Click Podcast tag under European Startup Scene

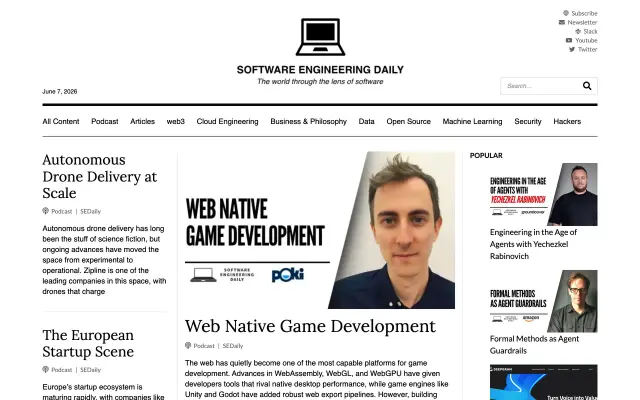(62, 369)
